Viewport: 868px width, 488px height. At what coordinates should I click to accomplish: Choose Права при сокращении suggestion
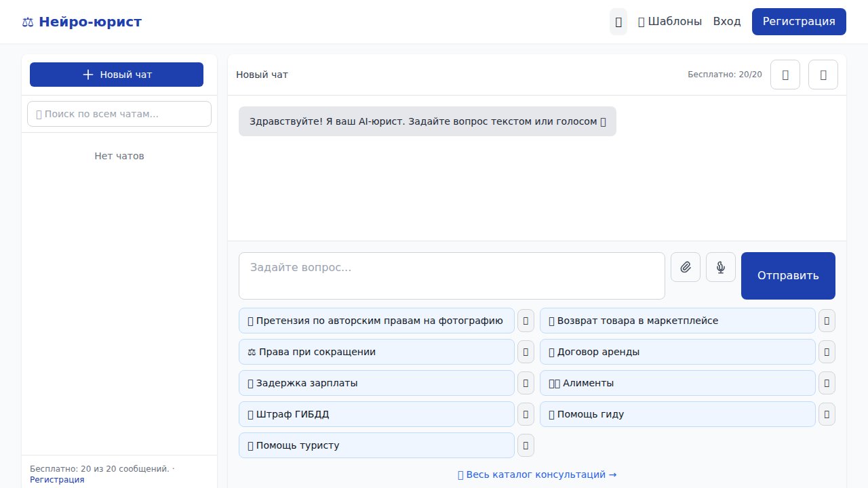376,352
